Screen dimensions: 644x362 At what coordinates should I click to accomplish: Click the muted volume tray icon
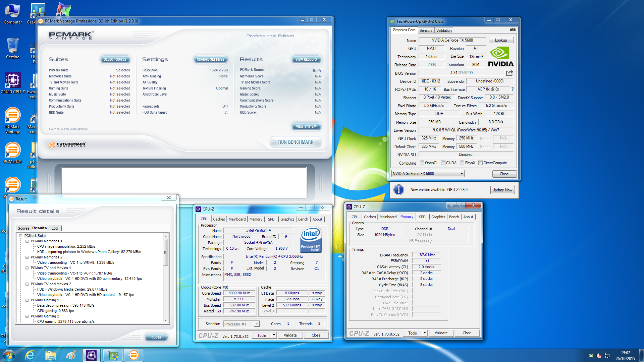(599, 356)
